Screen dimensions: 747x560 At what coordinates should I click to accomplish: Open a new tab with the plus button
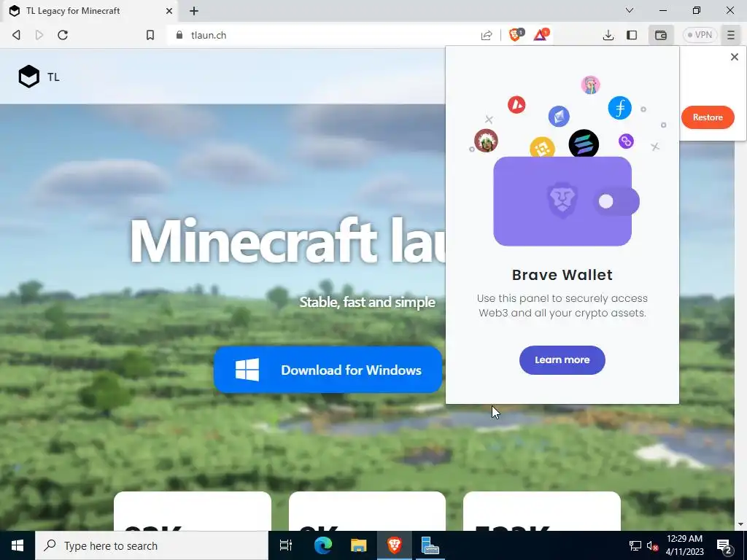click(x=194, y=11)
